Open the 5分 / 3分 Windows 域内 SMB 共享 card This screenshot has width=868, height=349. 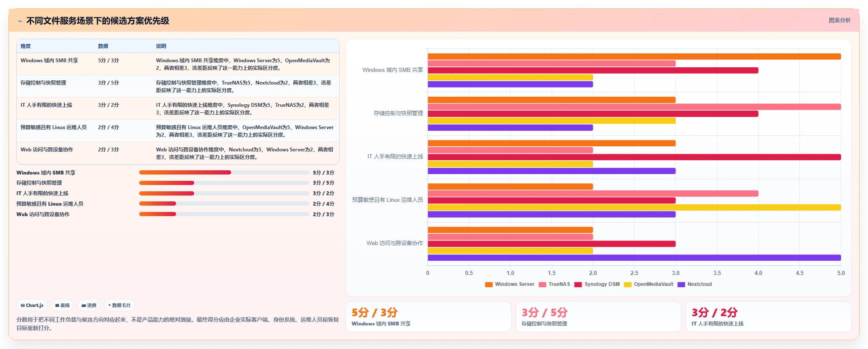point(428,317)
